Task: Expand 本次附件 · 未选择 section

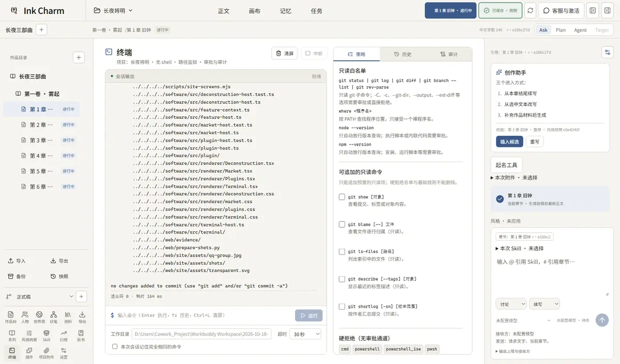Action: click(514, 178)
